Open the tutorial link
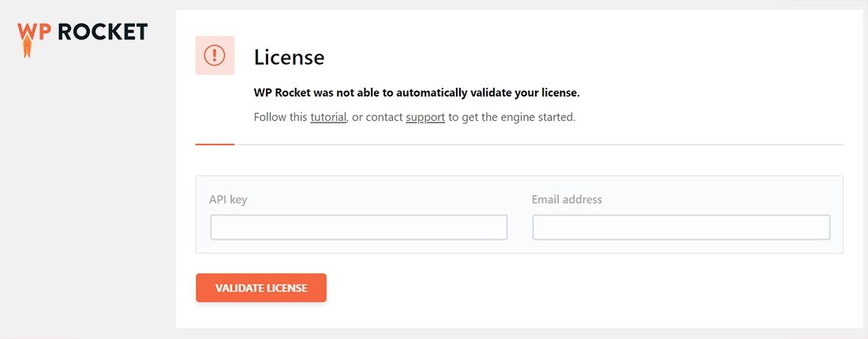This screenshot has width=868, height=339. [x=328, y=118]
